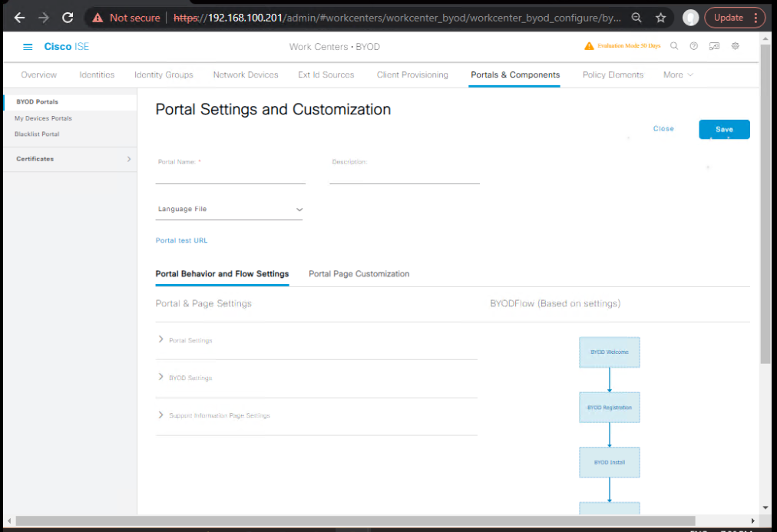This screenshot has width=777, height=532.
Task: Open the Identity Groups tab
Action: [x=164, y=74]
